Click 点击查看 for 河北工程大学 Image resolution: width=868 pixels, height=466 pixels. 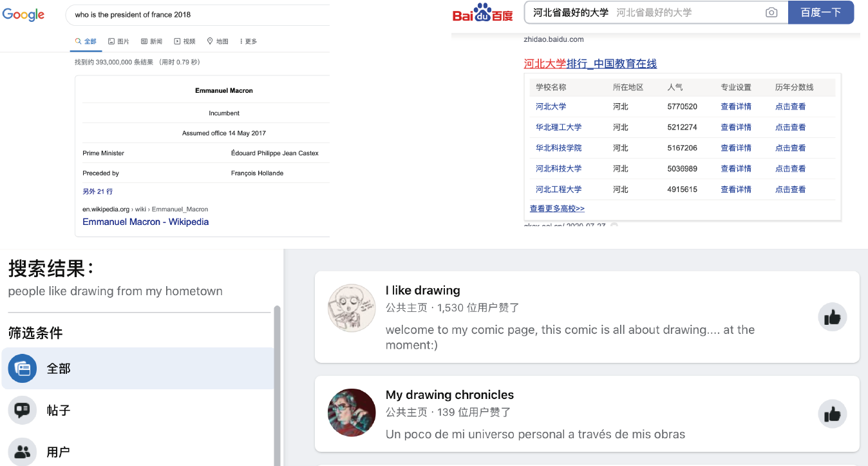click(x=791, y=189)
